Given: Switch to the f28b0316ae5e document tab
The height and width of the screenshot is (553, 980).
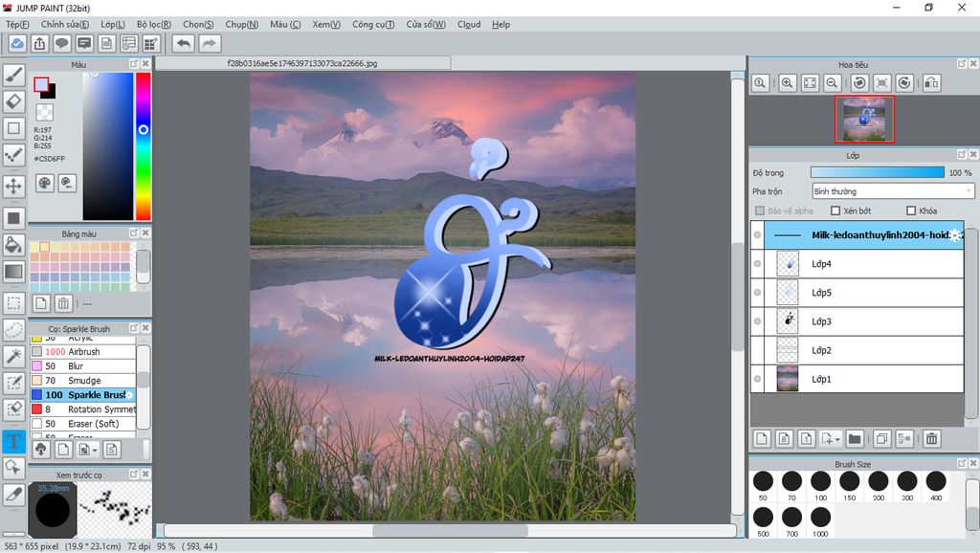Looking at the screenshot, I should coord(302,63).
